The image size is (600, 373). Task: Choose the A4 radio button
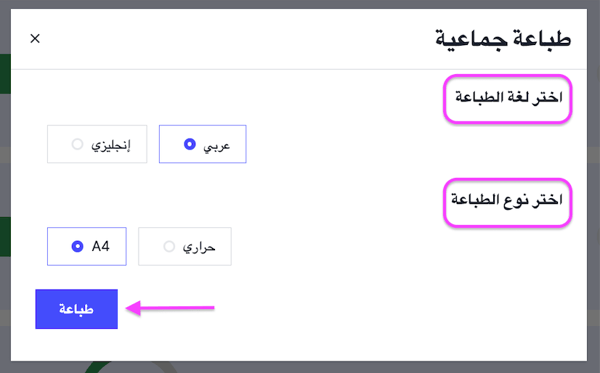point(77,246)
